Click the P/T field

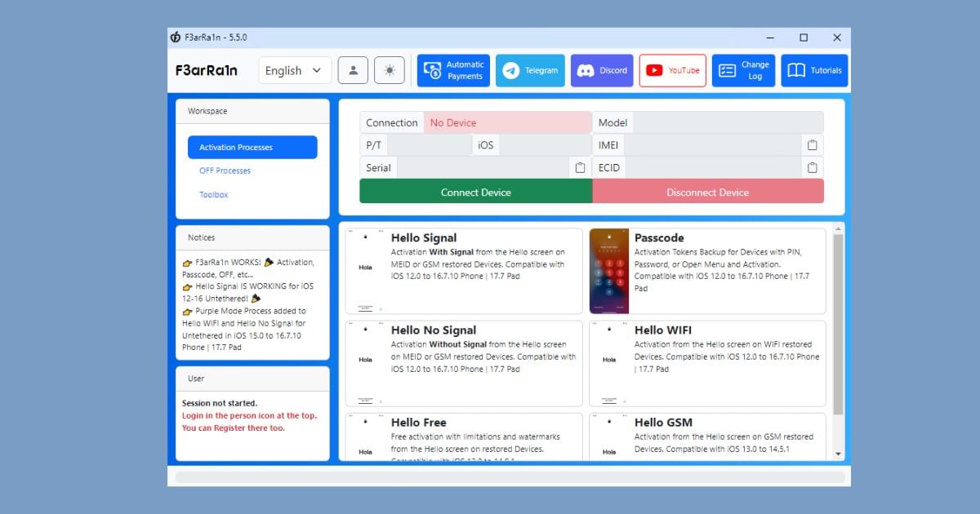click(430, 145)
